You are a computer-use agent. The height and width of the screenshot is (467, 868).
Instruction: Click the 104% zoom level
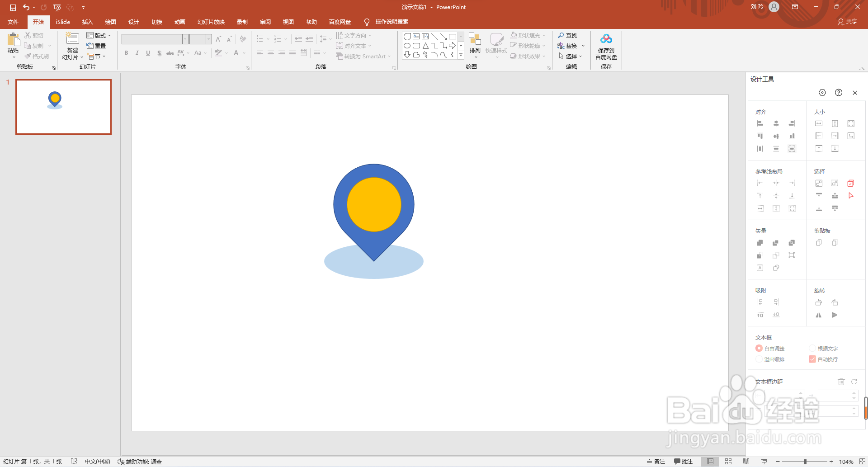click(x=846, y=462)
